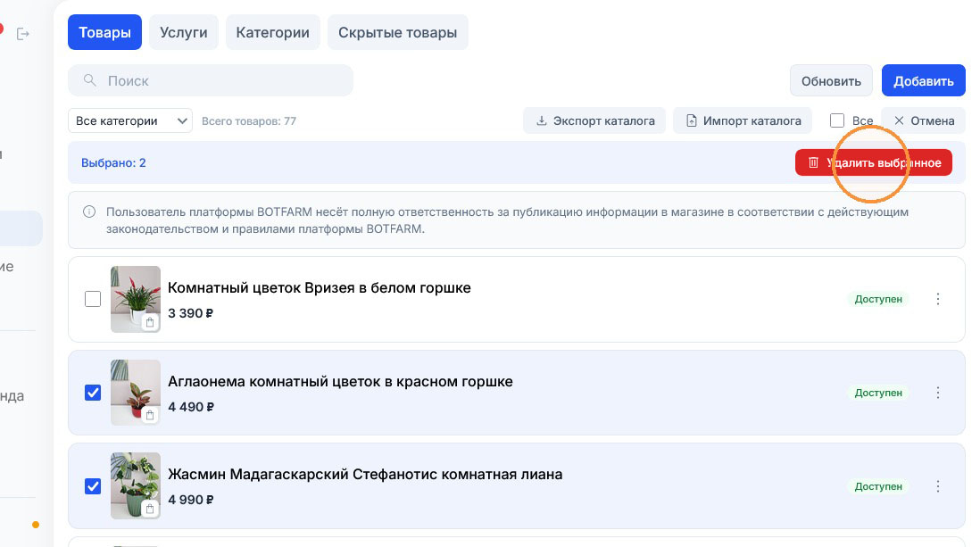This screenshot has width=980, height=547.
Task: Switch to the Товары tab
Action: 104,32
